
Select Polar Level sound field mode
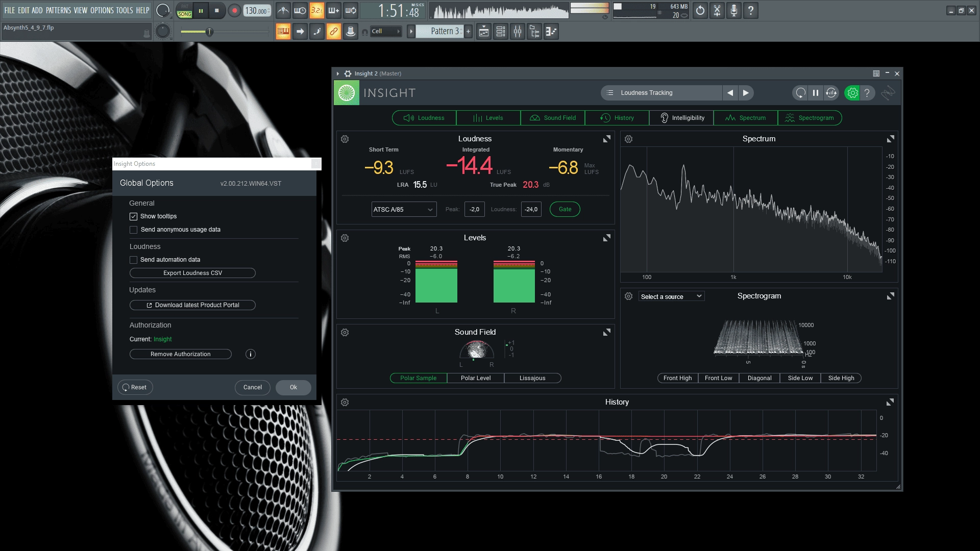pyautogui.click(x=476, y=378)
